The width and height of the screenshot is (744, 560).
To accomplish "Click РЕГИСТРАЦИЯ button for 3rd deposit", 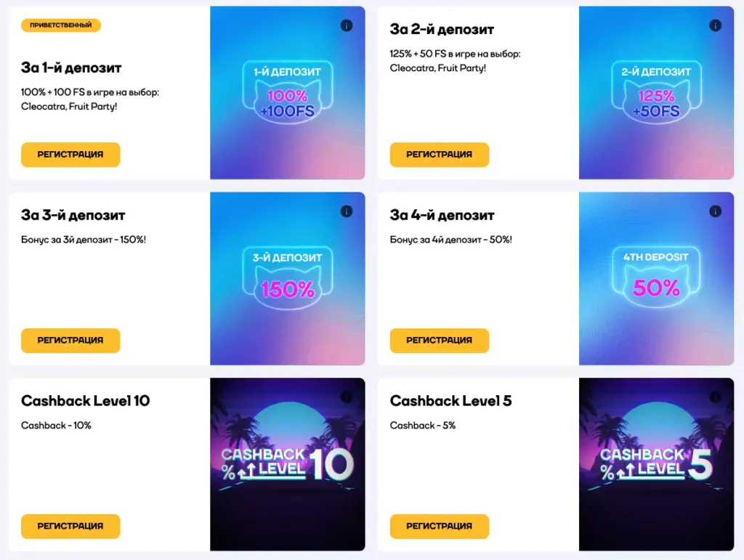I will 70,340.
